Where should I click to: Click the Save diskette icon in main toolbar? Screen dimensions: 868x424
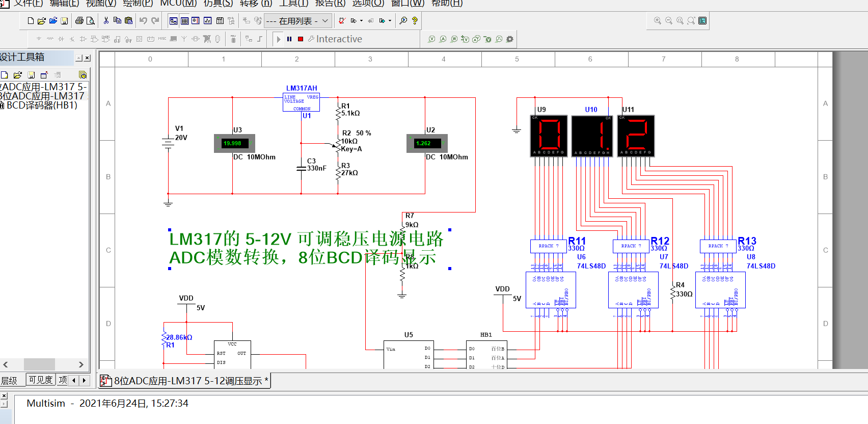pos(64,21)
